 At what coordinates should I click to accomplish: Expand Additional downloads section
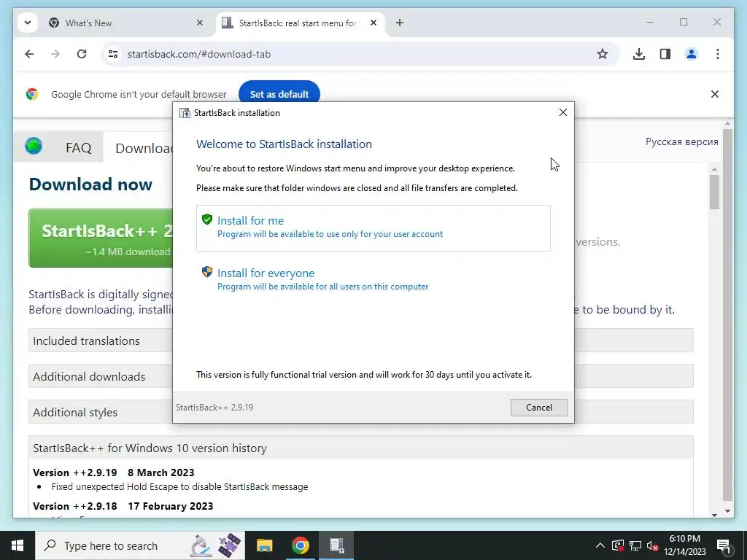click(101, 376)
